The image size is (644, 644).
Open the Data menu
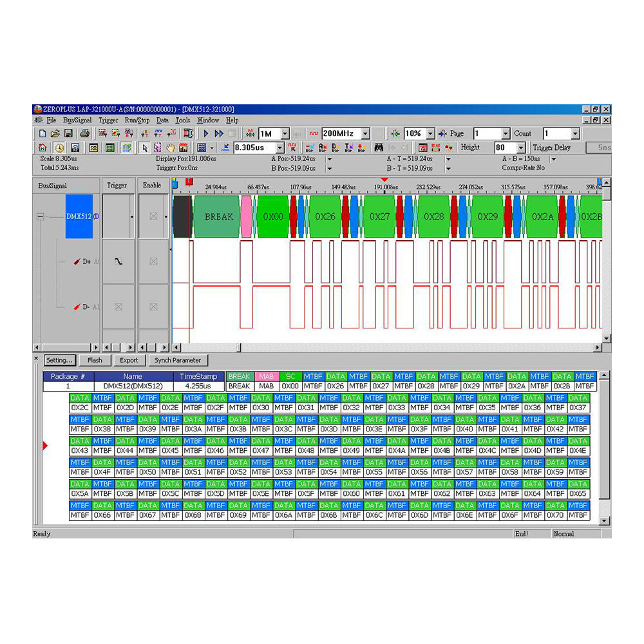point(162,120)
